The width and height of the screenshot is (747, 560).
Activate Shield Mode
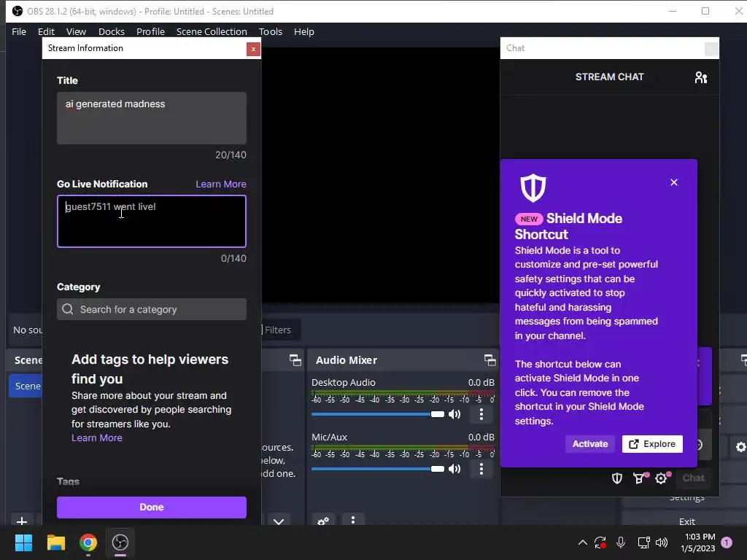tap(589, 444)
